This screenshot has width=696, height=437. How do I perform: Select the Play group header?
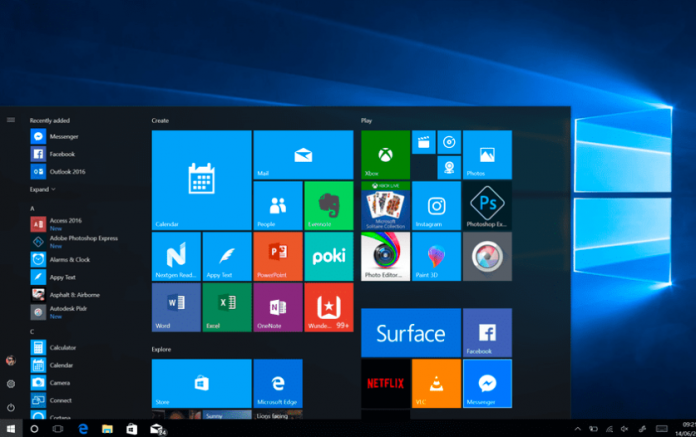click(x=367, y=121)
